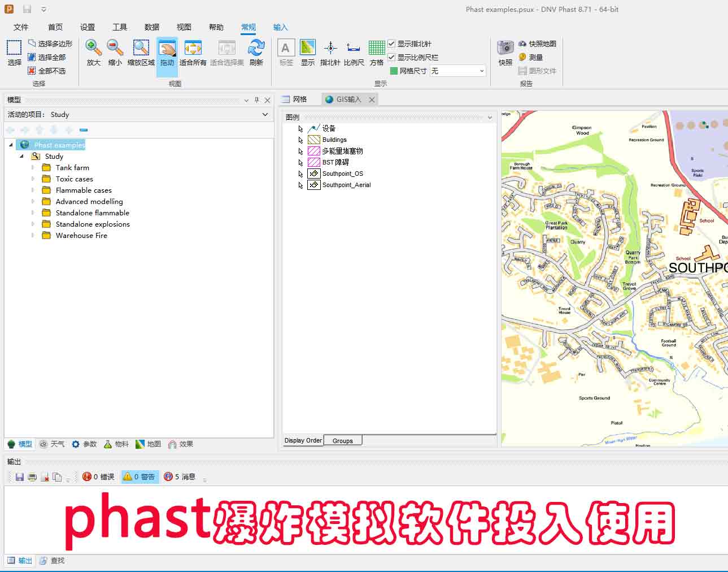Viewport: 728px width, 572px height.
Task: Toggle the 显示指北针 checkbox
Action: pos(391,44)
